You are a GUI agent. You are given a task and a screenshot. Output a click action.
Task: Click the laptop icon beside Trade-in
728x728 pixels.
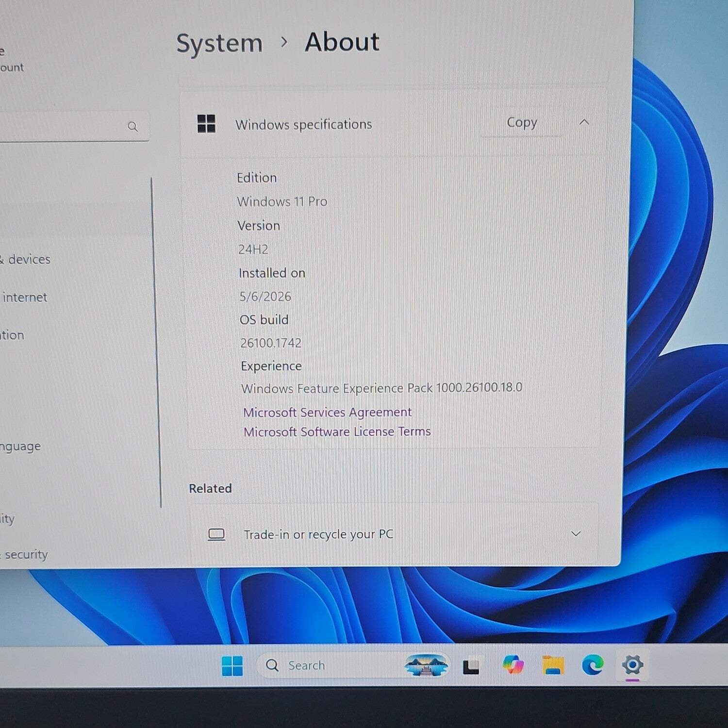coord(216,535)
